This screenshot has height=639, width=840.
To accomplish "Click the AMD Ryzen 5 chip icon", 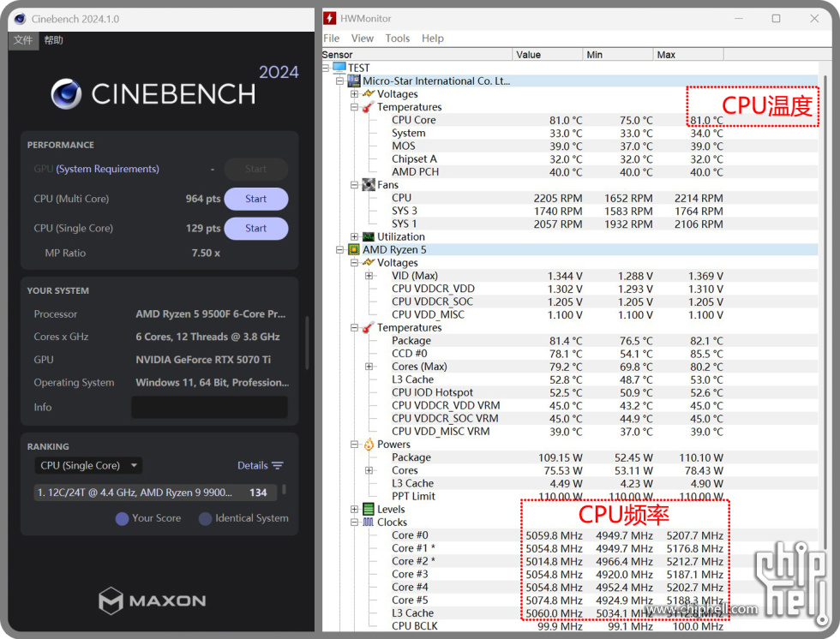I will tap(352, 250).
